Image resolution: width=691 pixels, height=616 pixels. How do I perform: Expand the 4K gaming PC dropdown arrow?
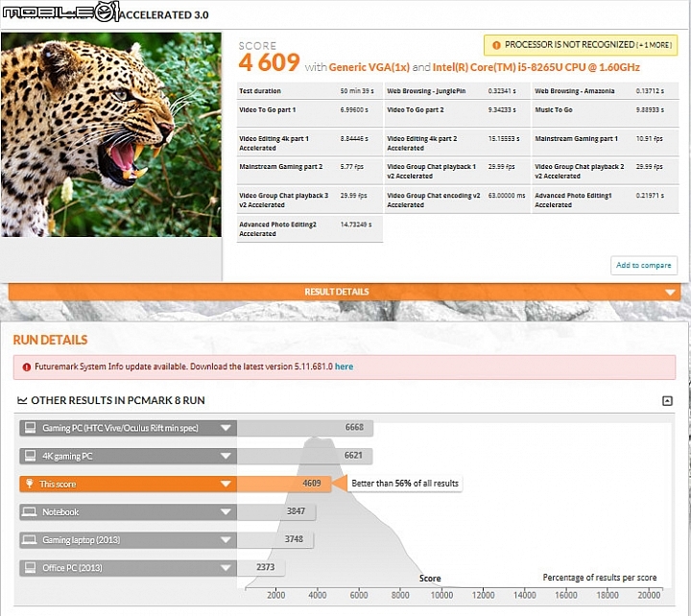click(226, 456)
